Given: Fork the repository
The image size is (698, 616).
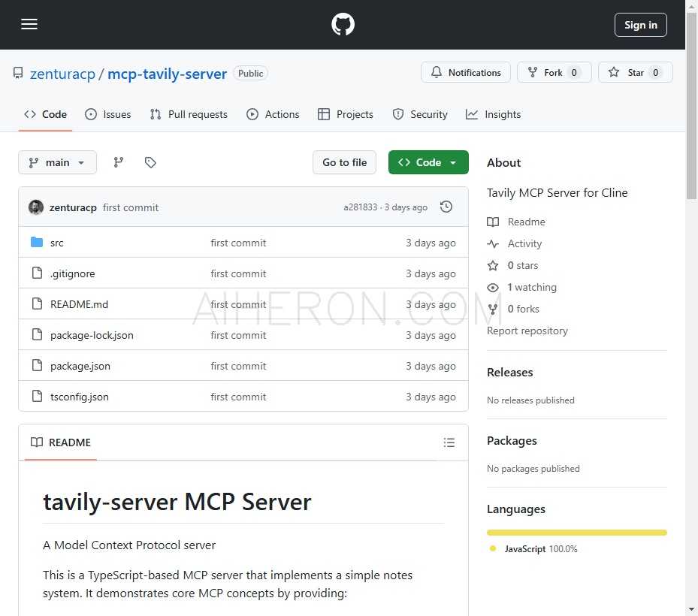Looking at the screenshot, I should tap(554, 72).
